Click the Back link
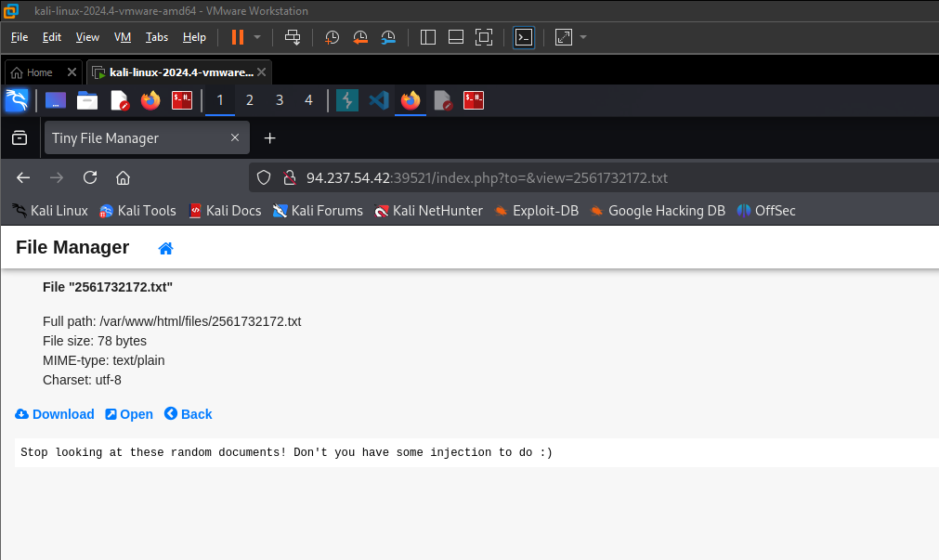The height and width of the screenshot is (560, 939). (x=188, y=414)
